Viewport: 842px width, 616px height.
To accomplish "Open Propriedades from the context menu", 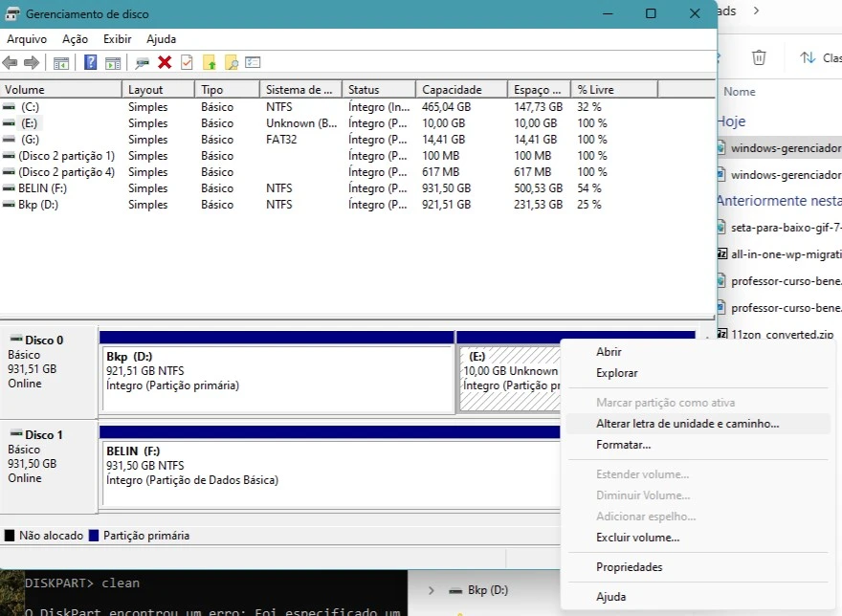I will coord(697,567).
